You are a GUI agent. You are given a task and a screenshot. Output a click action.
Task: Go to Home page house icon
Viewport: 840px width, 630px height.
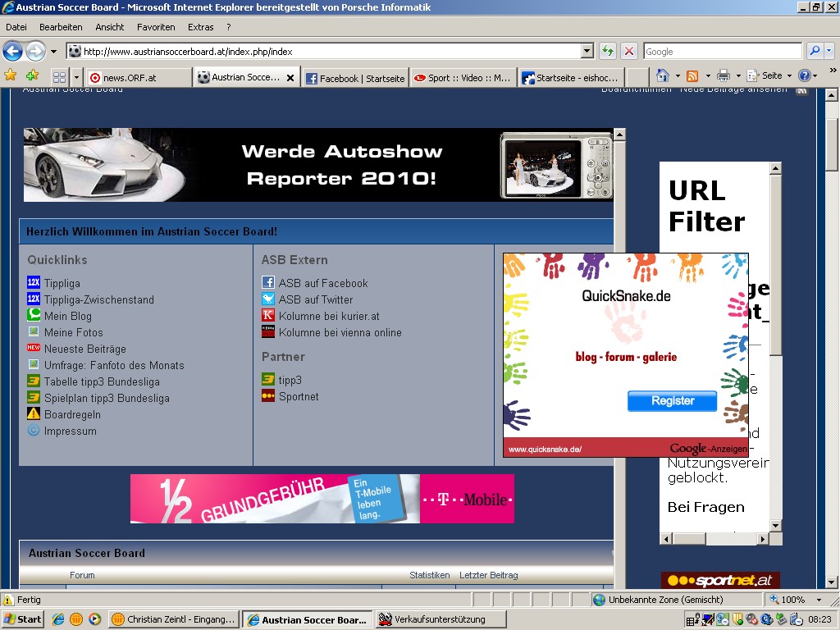pos(663,75)
